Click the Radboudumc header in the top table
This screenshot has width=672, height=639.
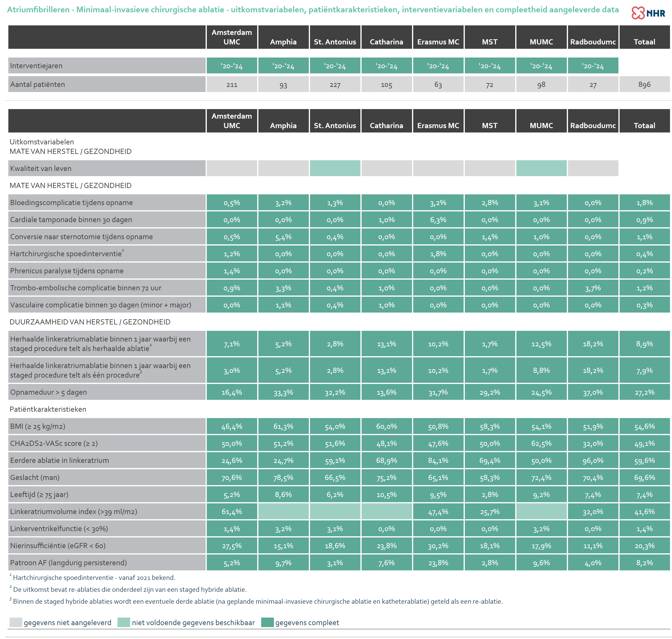pyautogui.click(x=593, y=42)
